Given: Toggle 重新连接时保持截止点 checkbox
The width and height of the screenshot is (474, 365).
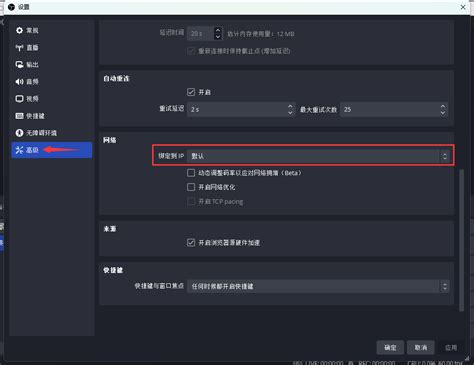Looking at the screenshot, I should click(x=191, y=51).
